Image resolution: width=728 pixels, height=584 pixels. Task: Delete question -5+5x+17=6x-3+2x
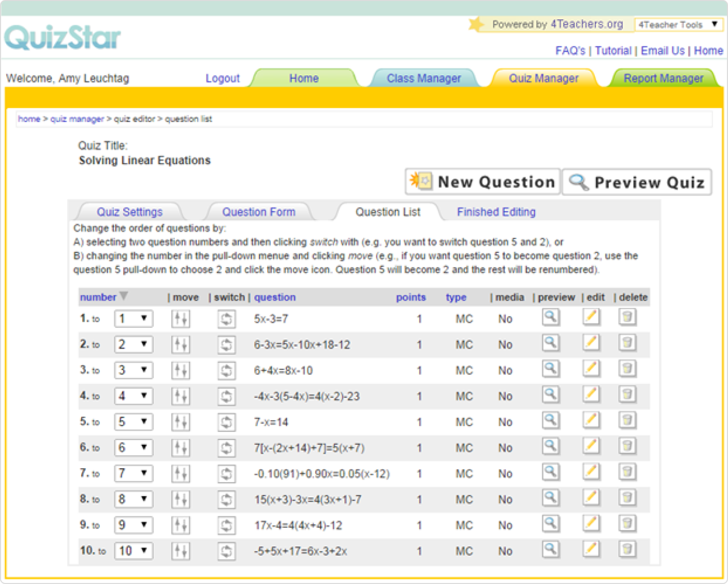pos(627,549)
